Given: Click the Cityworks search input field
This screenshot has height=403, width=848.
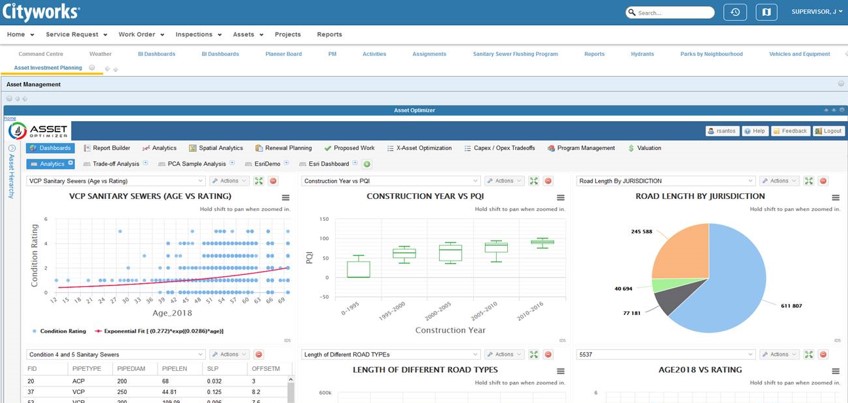Looking at the screenshot, I should coord(675,13).
